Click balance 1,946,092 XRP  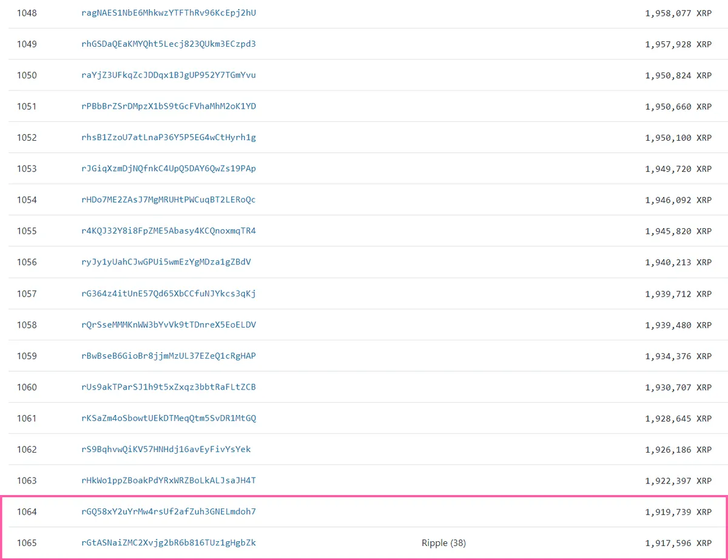[678, 200]
